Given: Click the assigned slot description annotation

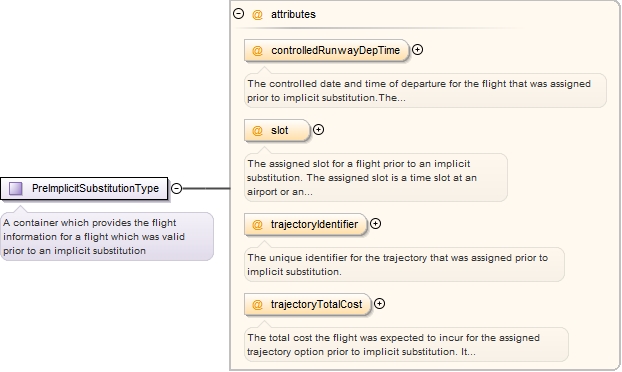Looking at the screenshot, I should [x=376, y=177].
